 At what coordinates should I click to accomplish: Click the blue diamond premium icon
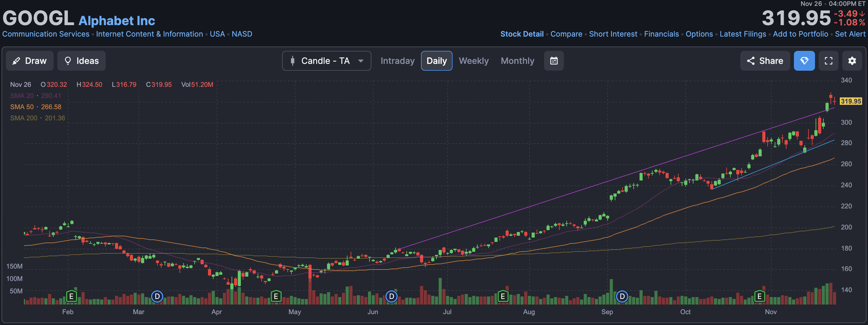pos(804,61)
